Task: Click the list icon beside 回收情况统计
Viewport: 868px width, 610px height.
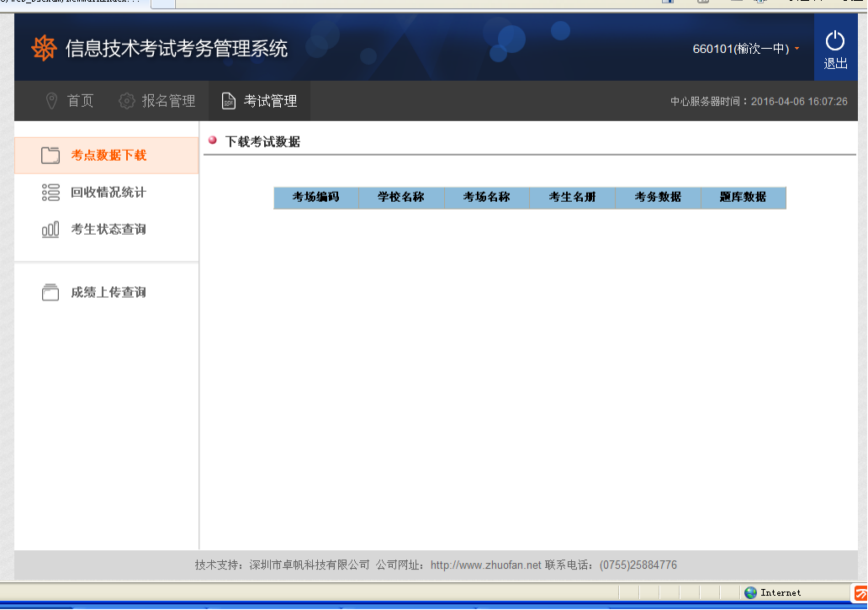Action: (50, 193)
